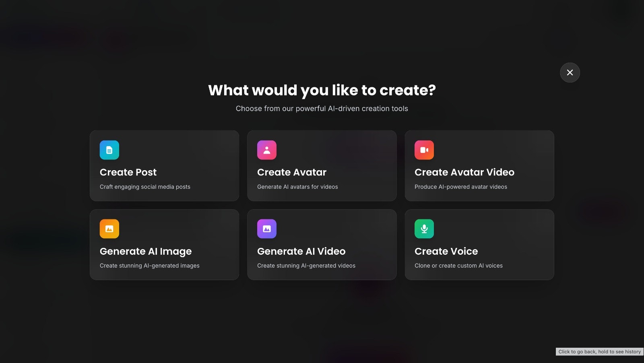
Task: Dismiss the creation dialog with the X
Action: (x=570, y=72)
